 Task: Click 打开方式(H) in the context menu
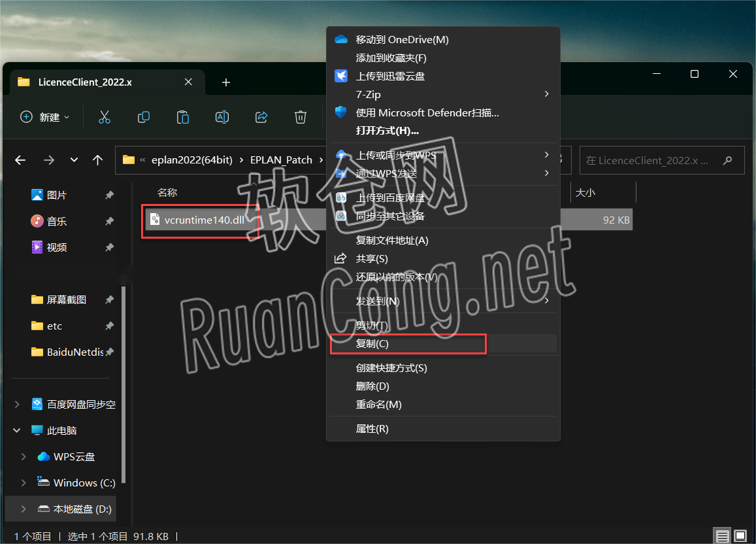386,130
